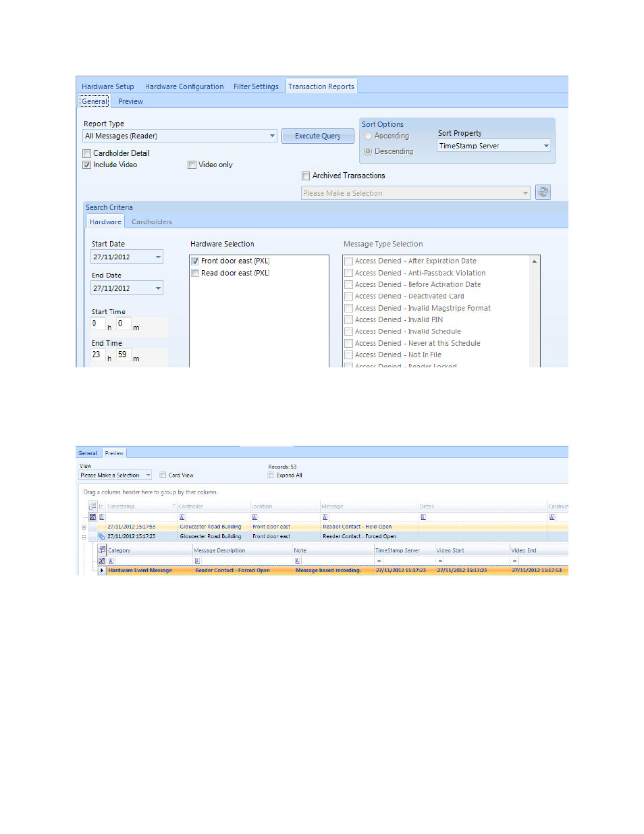
Task: Check Rear door east (PXL) reader
Action: pos(195,273)
